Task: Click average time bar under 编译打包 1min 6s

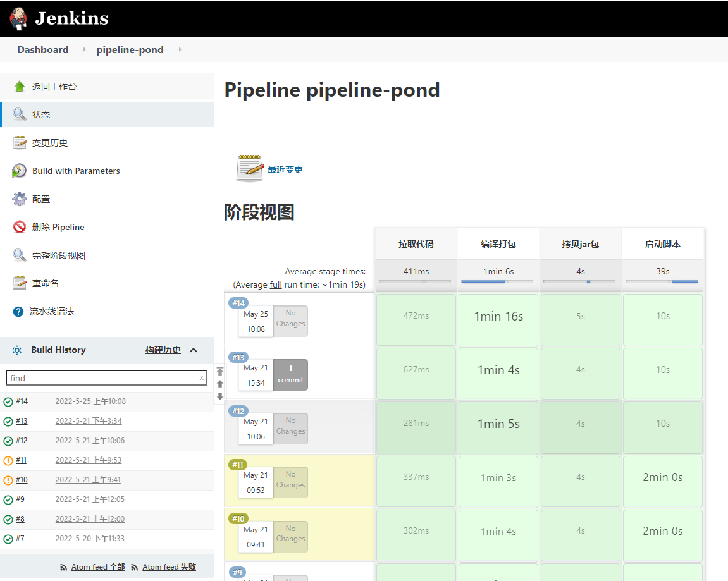Action: [497, 282]
